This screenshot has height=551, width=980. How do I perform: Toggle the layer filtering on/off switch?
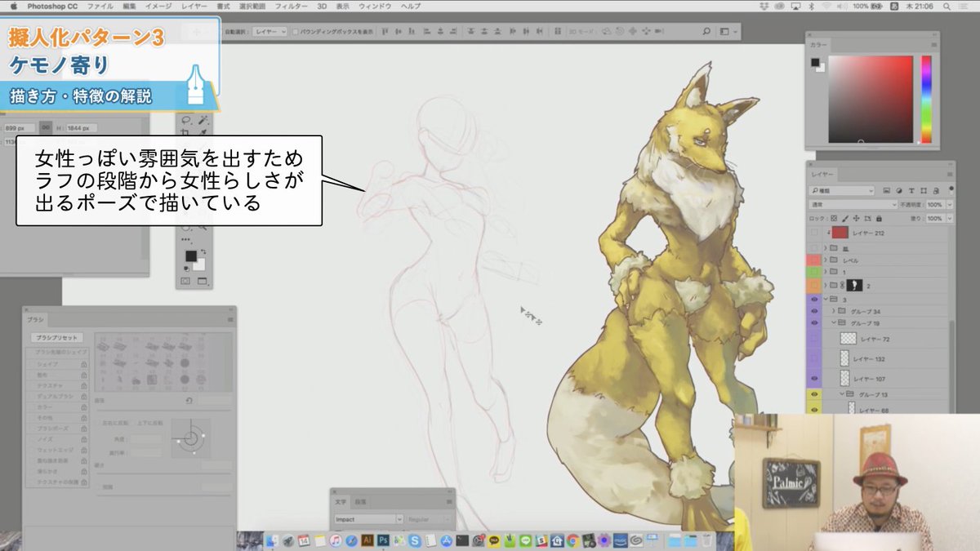pos(951,191)
